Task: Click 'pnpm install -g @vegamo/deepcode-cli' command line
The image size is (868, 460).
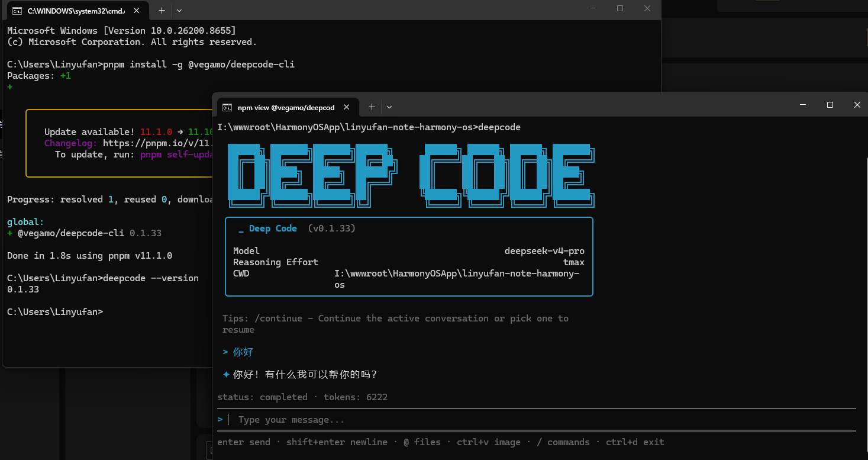Action: 151,65
